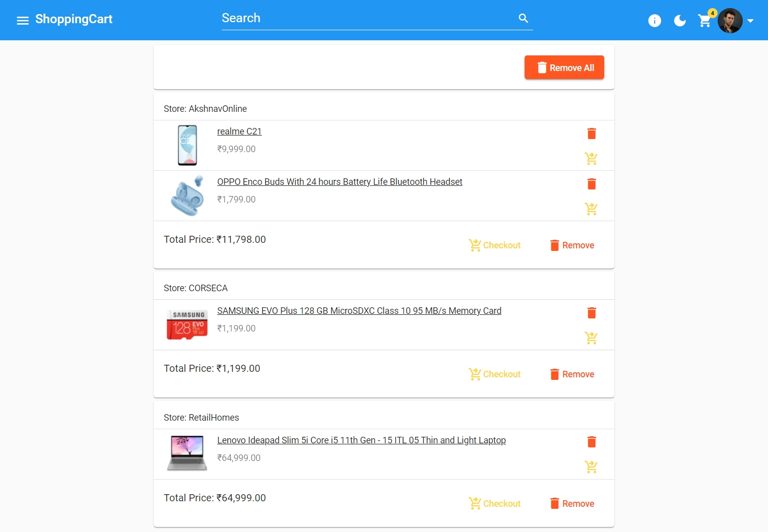
Task: Checkout the CORSECA store cart
Action: 494,374
